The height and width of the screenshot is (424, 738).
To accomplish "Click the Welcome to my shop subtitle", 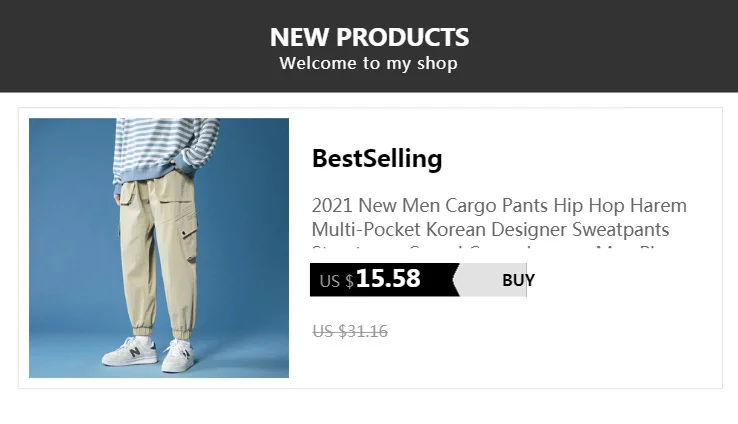I will tap(369, 64).
